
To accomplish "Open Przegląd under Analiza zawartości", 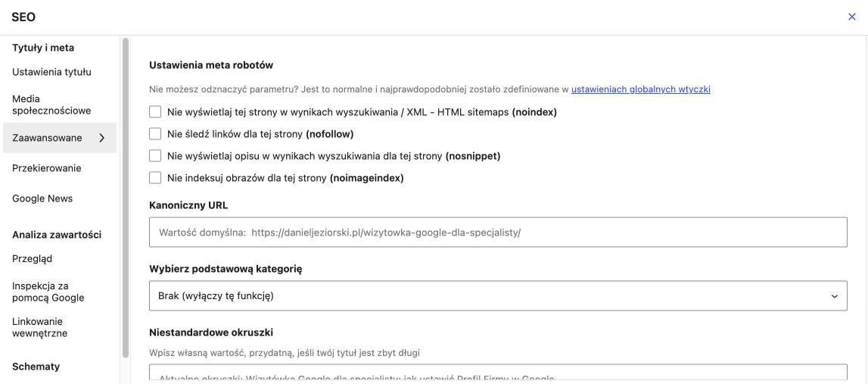I will click(x=32, y=259).
